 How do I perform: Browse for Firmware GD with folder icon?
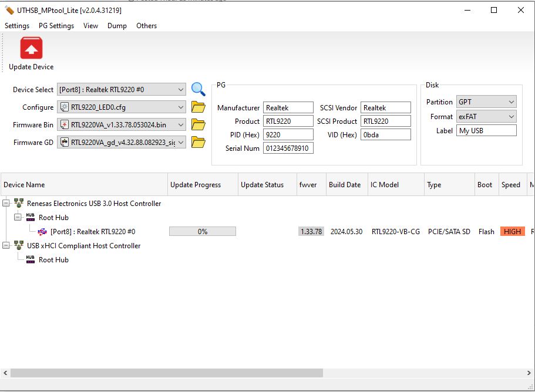point(198,142)
